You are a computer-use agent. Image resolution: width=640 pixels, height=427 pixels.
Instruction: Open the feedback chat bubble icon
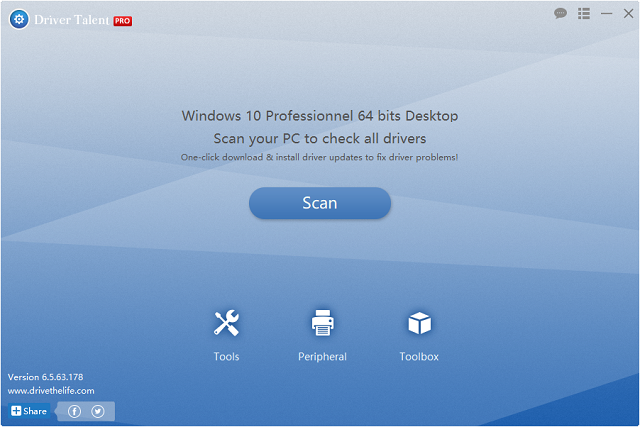click(x=560, y=13)
